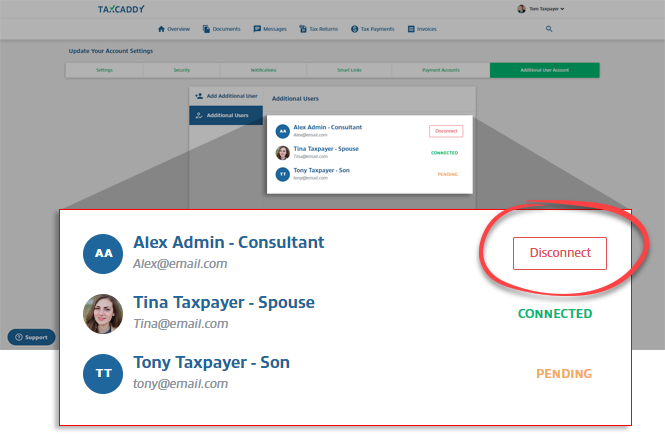This screenshot has width=665, height=440.
Task: Open the Smart Links tab
Action: (x=349, y=70)
